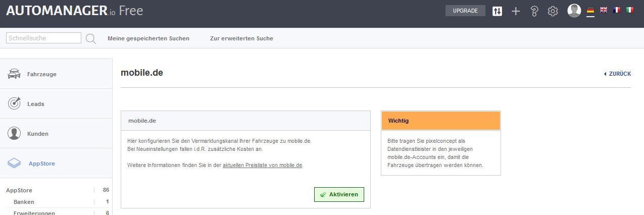The height and width of the screenshot is (215, 644).
Task: Click the plus icon to add new
Action: pyautogui.click(x=516, y=11)
